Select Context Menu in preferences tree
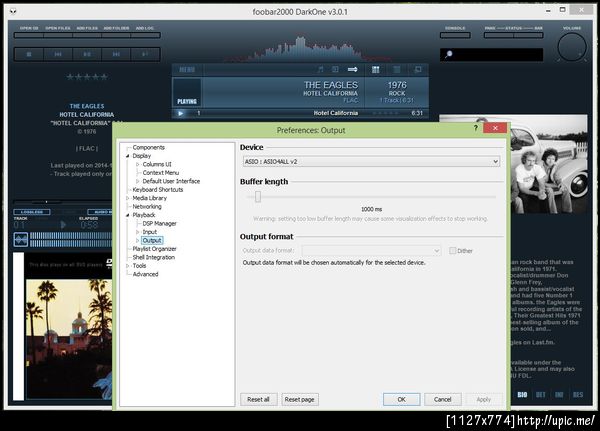This screenshot has height=431, width=600. click(x=161, y=173)
